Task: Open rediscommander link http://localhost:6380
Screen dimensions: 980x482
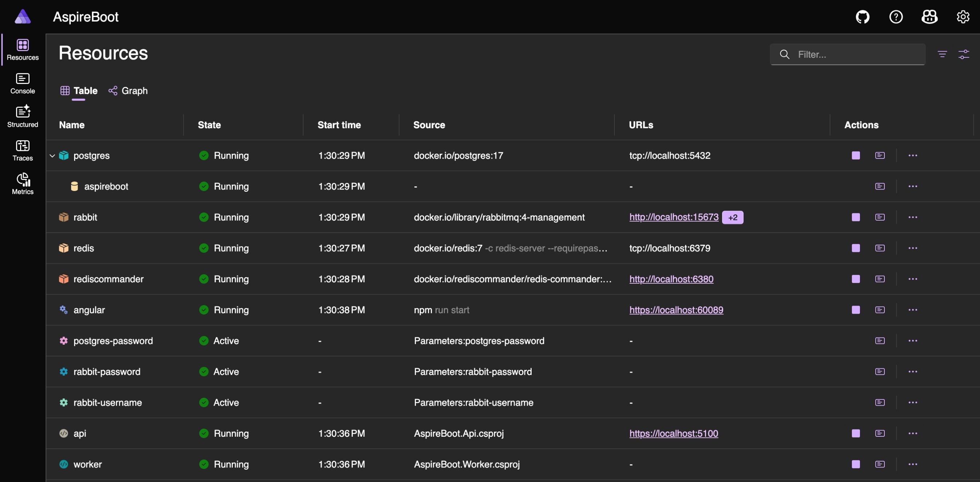Action: coord(671,279)
